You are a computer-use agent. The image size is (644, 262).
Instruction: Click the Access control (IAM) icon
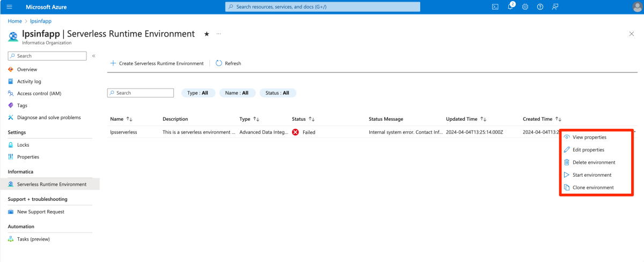click(11, 93)
